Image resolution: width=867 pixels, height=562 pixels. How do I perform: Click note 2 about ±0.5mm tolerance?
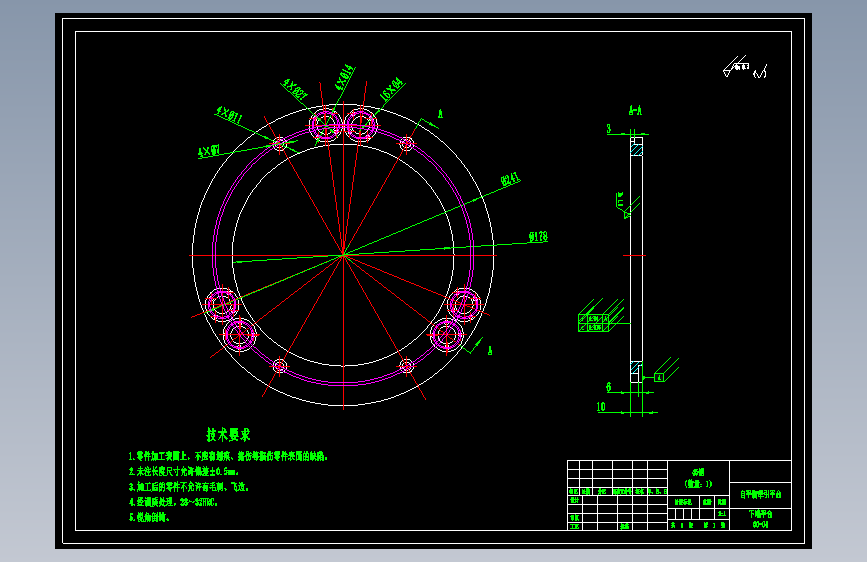[x=184, y=472]
